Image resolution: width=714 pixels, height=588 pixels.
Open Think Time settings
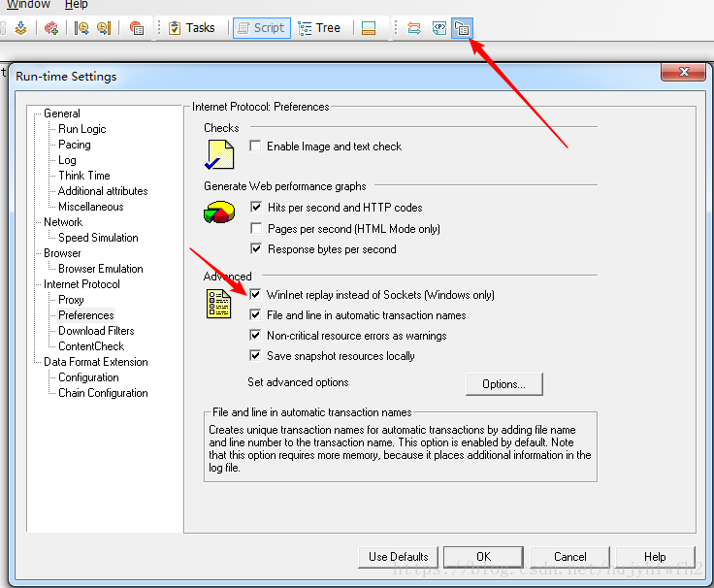(84, 176)
